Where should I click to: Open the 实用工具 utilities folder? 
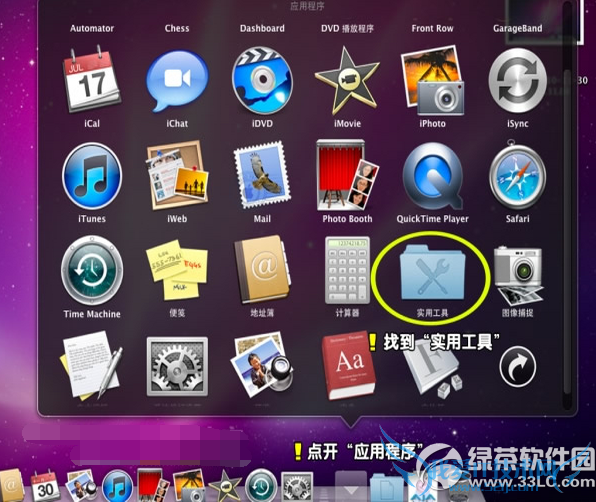click(x=433, y=272)
